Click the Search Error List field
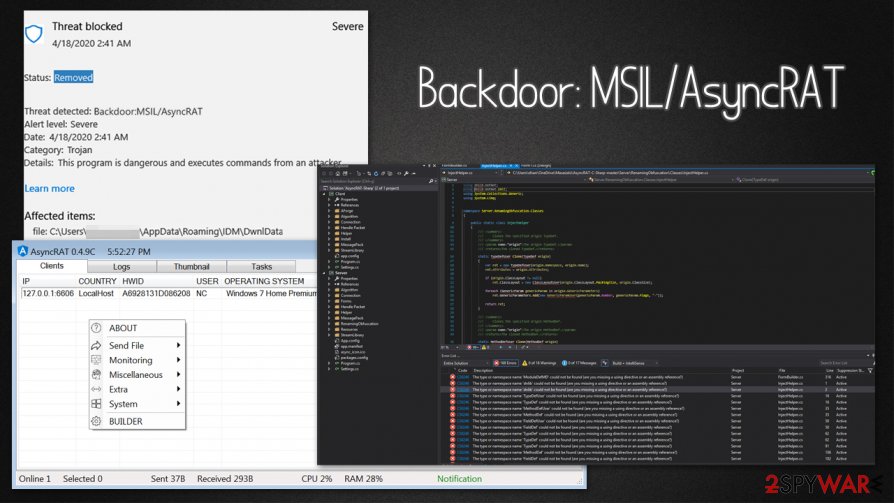This screenshot has width=894, height=504. 844,363
